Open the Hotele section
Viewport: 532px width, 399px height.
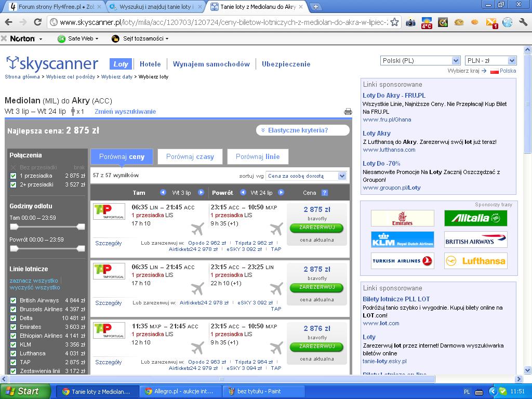[x=150, y=64]
